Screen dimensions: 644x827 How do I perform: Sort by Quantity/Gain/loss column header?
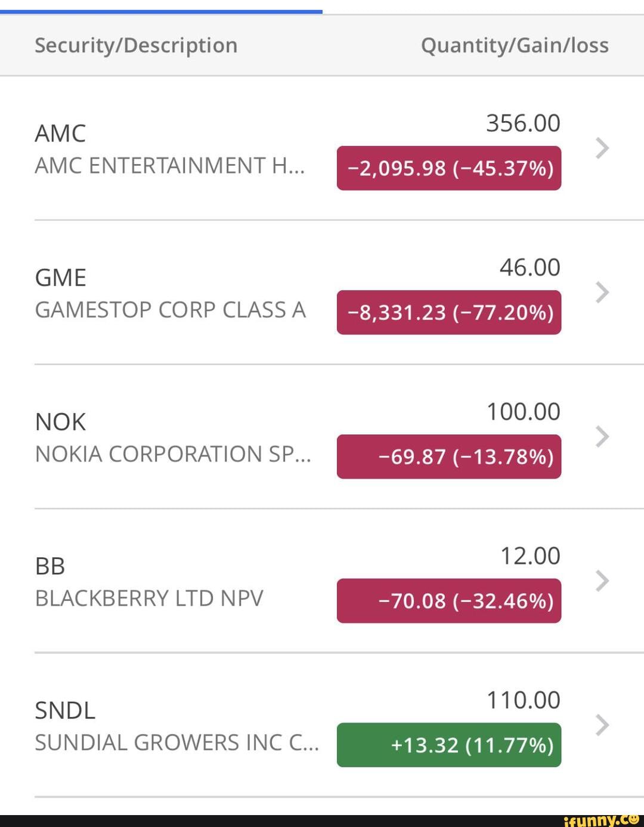pos(515,45)
